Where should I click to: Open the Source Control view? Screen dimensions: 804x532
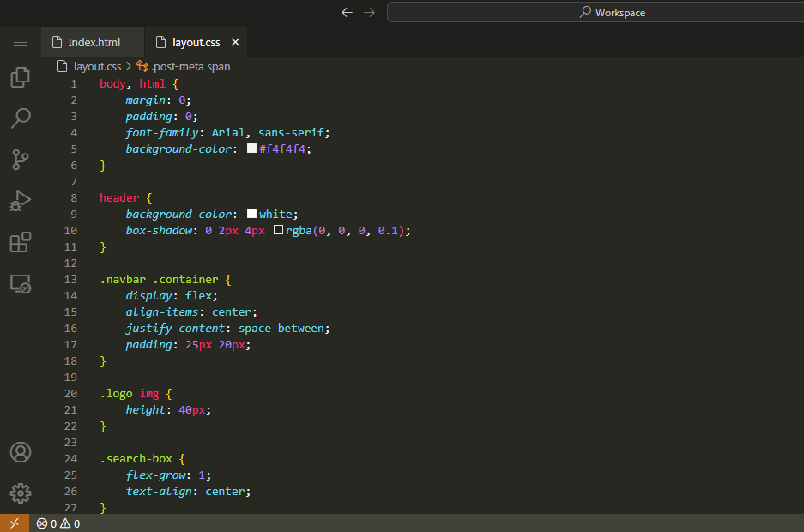pos(21,160)
